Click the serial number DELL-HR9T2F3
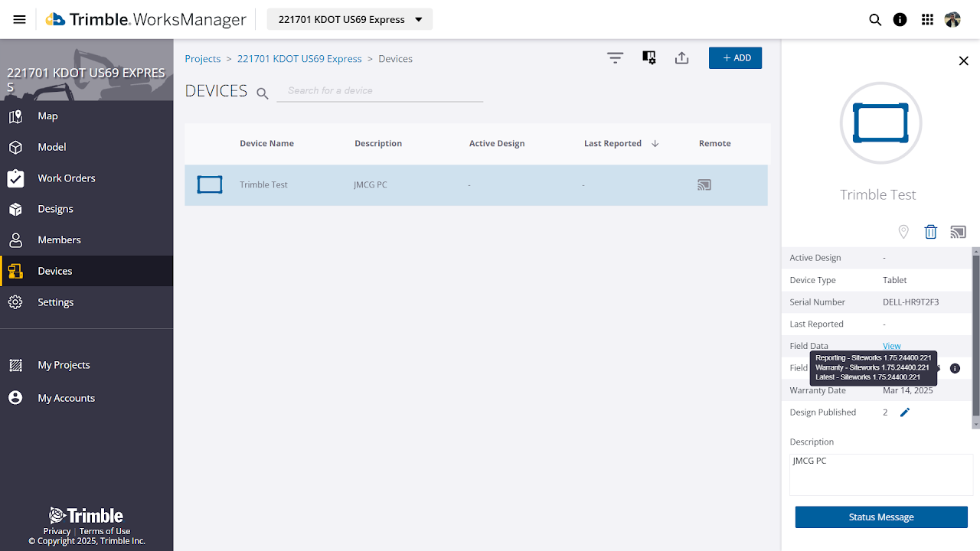980x551 pixels. point(911,302)
